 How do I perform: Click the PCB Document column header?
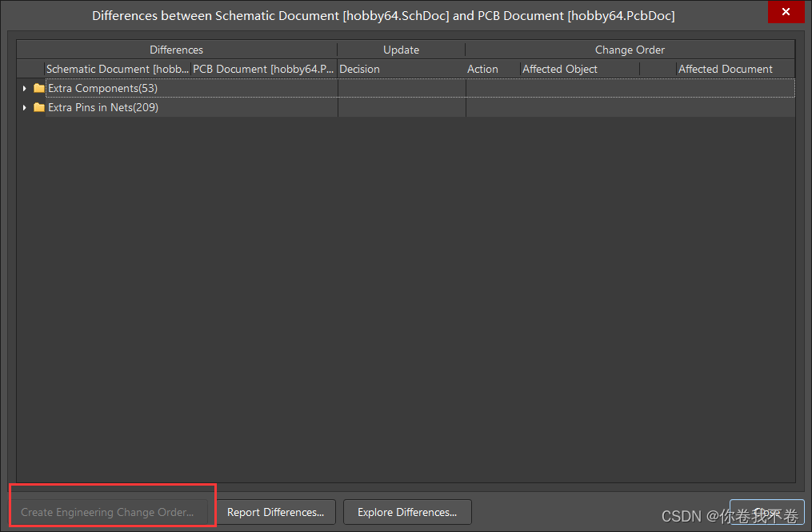(x=263, y=70)
